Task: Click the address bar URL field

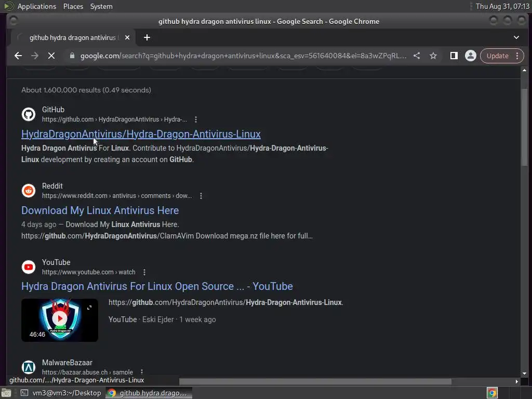Action: tap(243, 56)
